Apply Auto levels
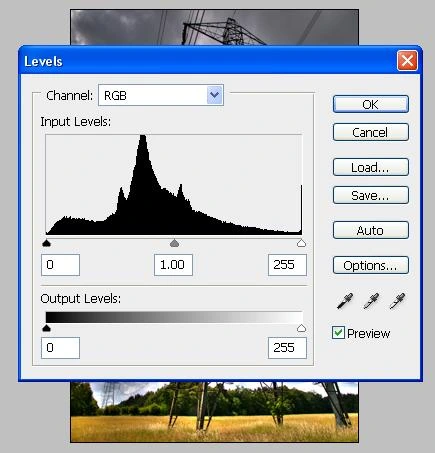This screenshot has height=453, width=435. pos(371,230)
